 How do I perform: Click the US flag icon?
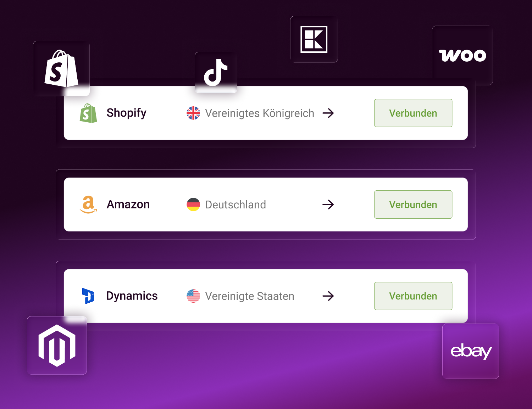193,296
